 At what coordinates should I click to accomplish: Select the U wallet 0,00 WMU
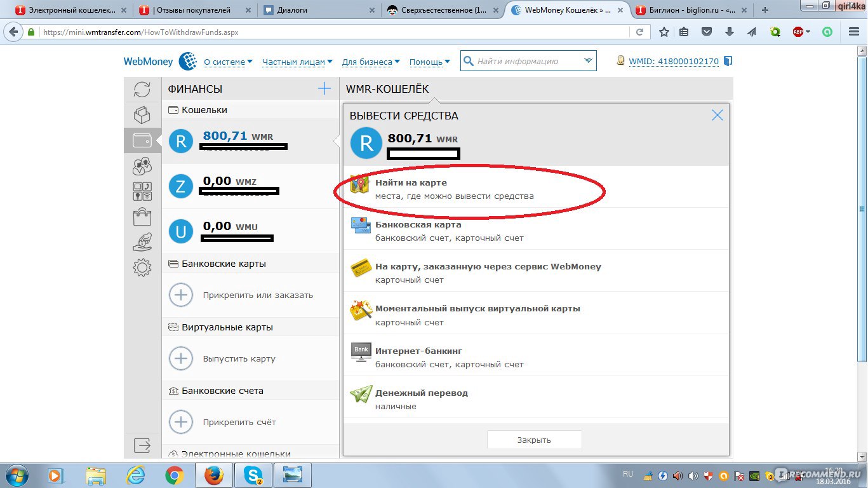(x=251, y=231)
